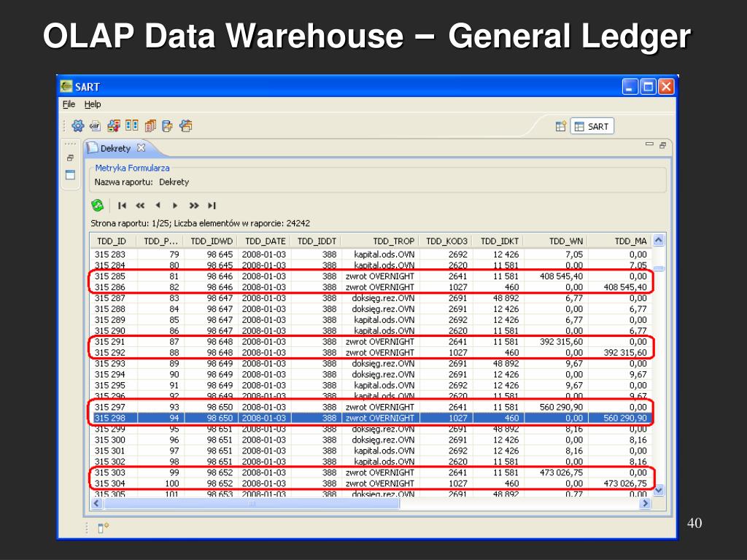
Task: Click the 'Metryka Formularza' group label
Action: 132,168
